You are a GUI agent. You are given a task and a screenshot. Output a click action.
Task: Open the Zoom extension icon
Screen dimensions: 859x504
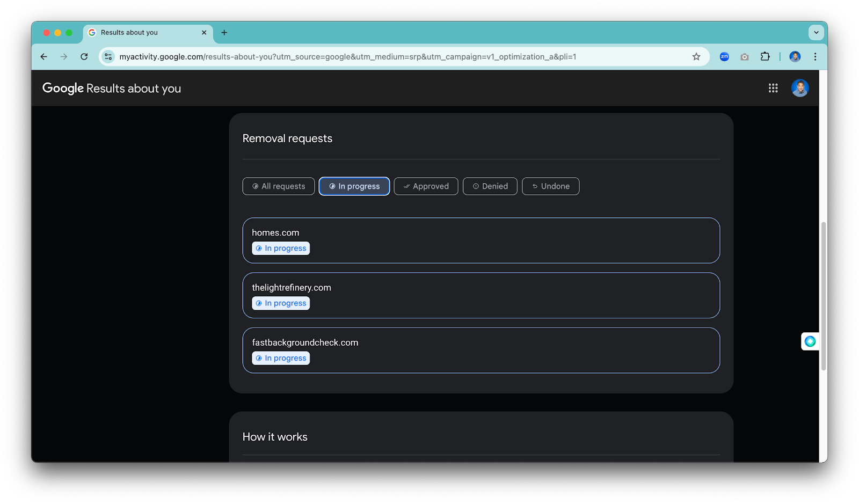(x=724, y=56)
